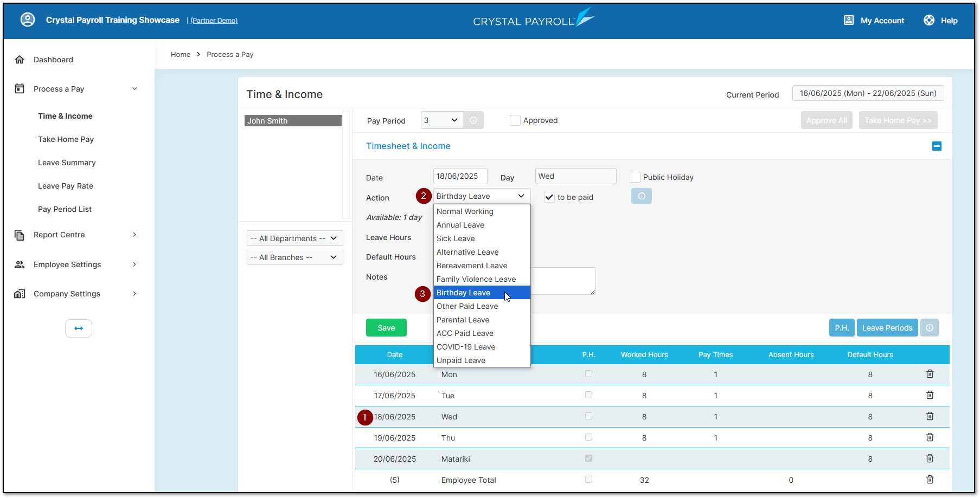Collapse the Process a Pay menu chevron

pos(134,89)
